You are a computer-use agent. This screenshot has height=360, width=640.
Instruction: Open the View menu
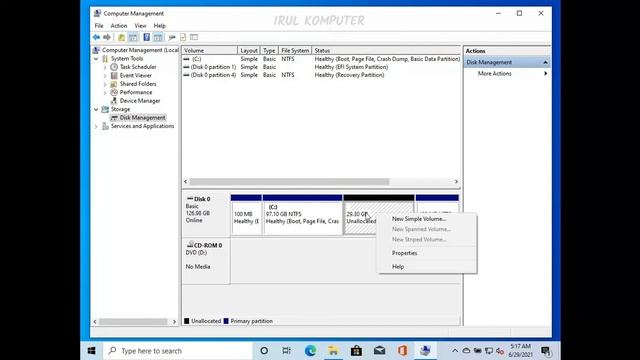(x=140, y=26)
